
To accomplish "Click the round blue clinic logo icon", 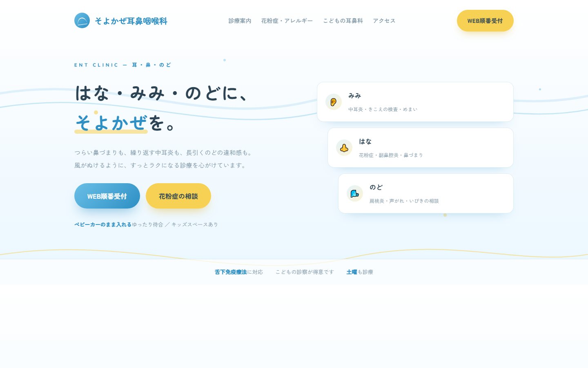I will [x=82, y=20].
